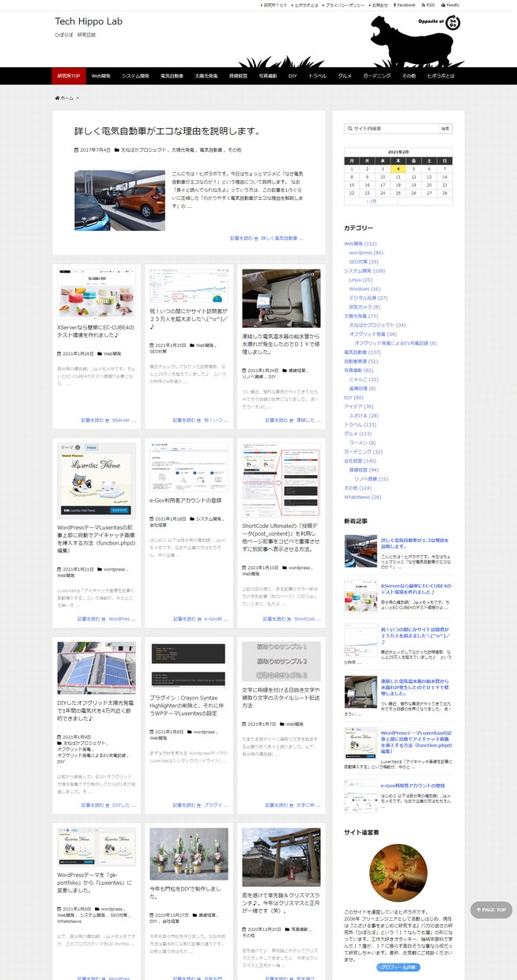Screen dimensions: 517x980
Task: Open the Web開発 menu item
Action: (100, 76)
